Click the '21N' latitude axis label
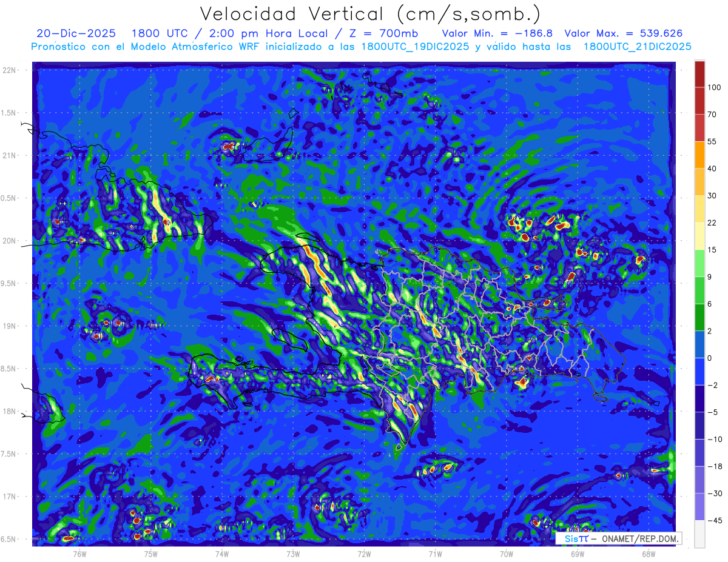Image resolution: width=728 pixels, height=562 pixels. [9, 155]
